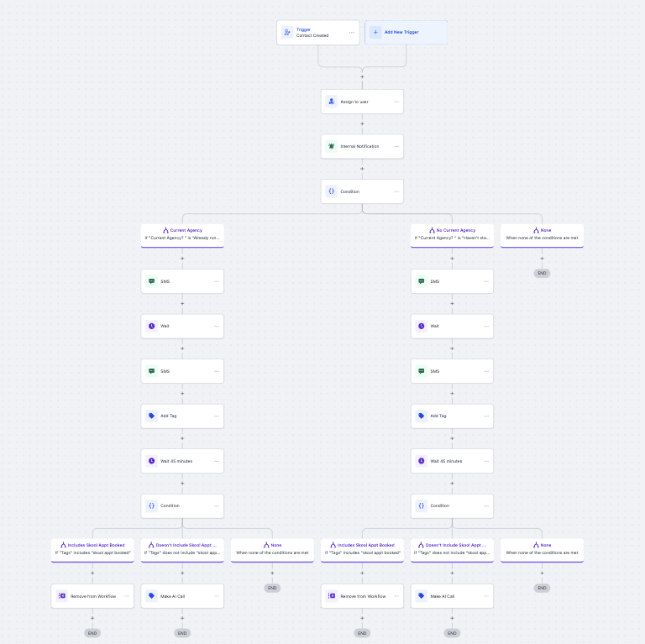Screen dimensions: 645x644
Task: Open the Assign to user three-dot menu
Action: (x=396, y=102)
